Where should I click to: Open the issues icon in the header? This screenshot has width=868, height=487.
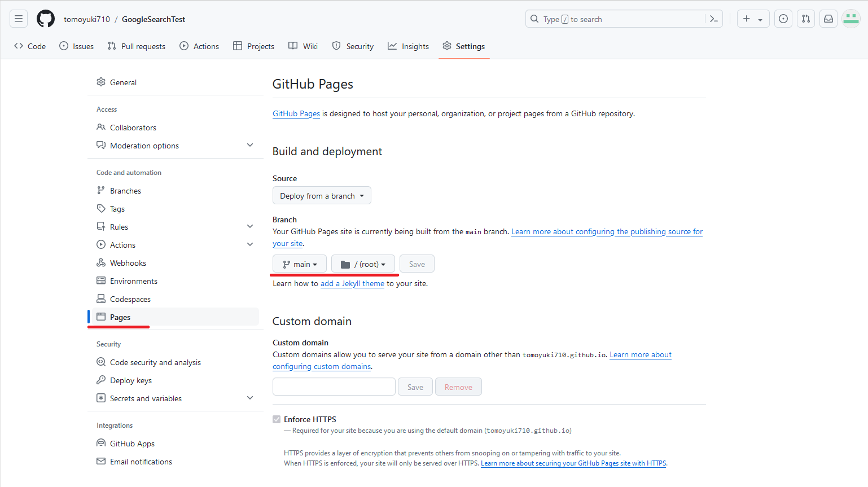coord(783,18)
